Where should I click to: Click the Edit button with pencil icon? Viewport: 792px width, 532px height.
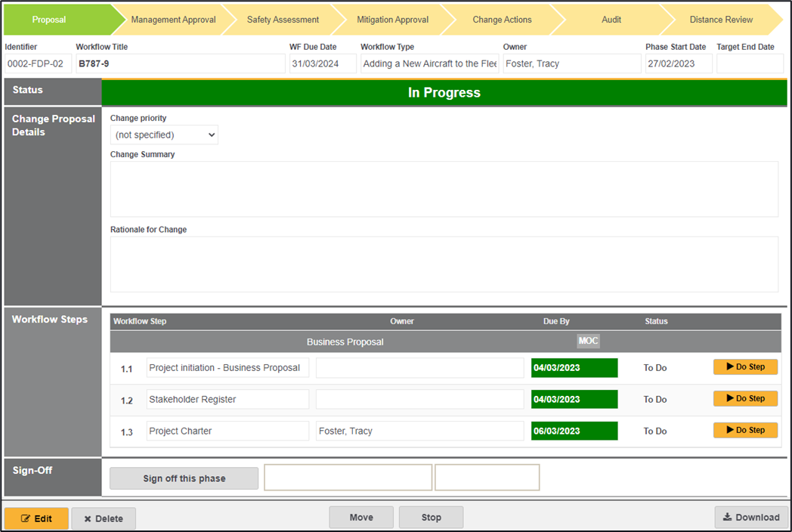pyautogui.click(x=36, y=518)
